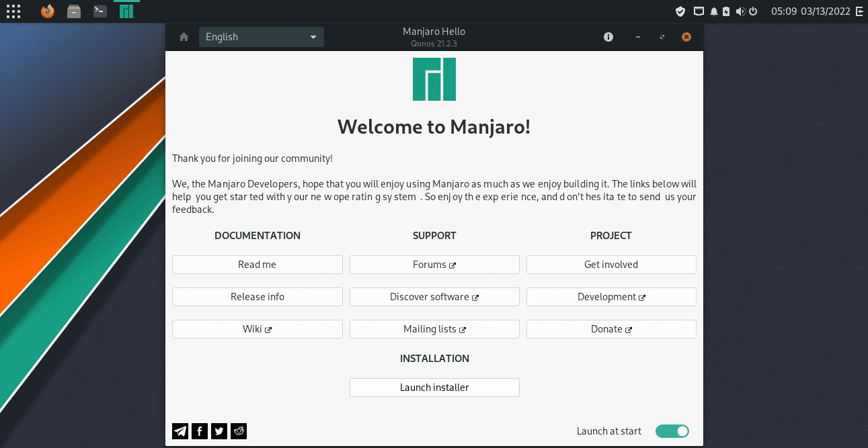Click the clock showing 05:09
This screenshot has height=448, width=868.
coord(784,11)
